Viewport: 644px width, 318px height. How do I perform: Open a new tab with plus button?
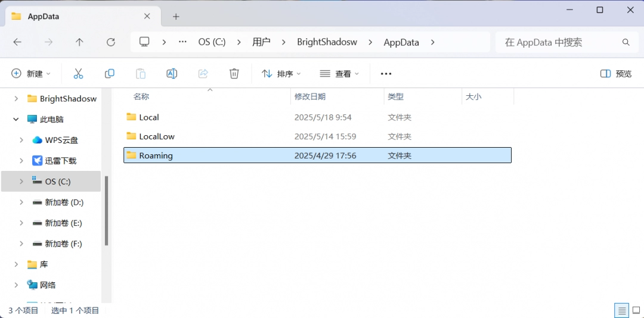[176, 17]
